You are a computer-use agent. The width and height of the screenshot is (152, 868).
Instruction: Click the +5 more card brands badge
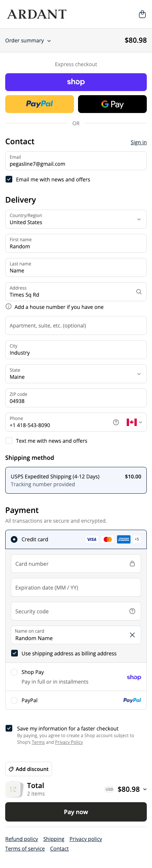coord(137,539)
